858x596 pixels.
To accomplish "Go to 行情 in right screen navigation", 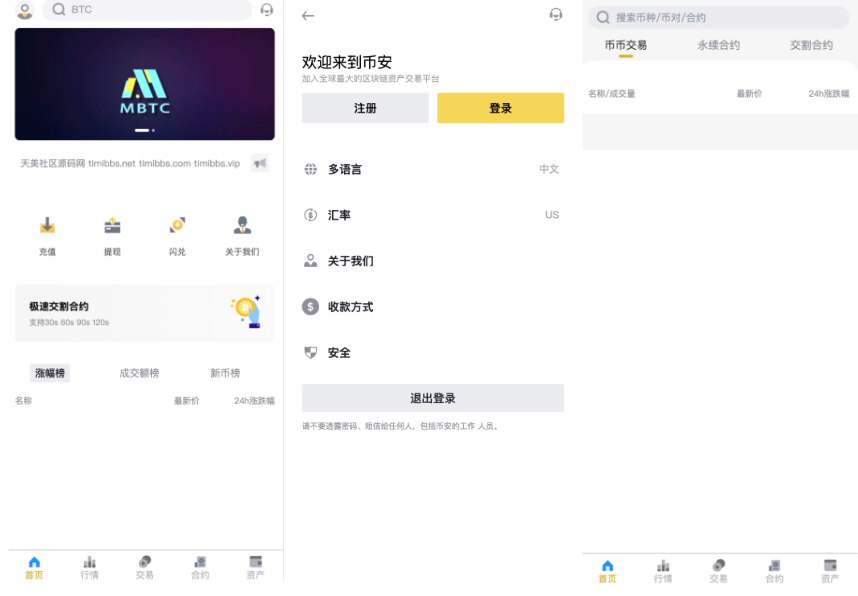I will tap(663, 571).
